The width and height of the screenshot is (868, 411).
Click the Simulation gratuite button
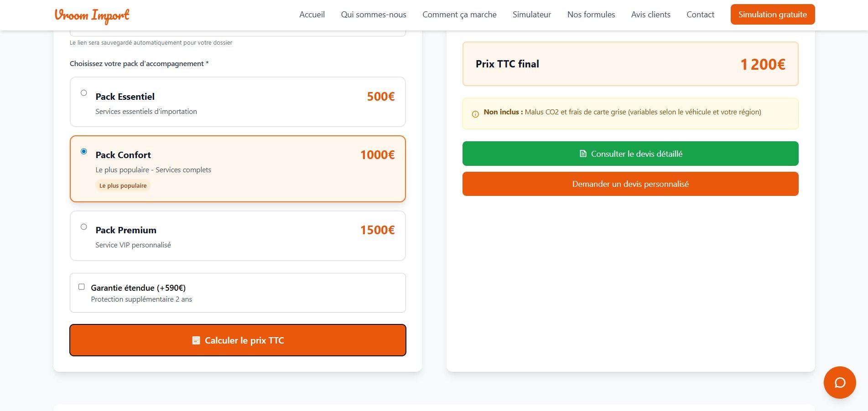773,15
